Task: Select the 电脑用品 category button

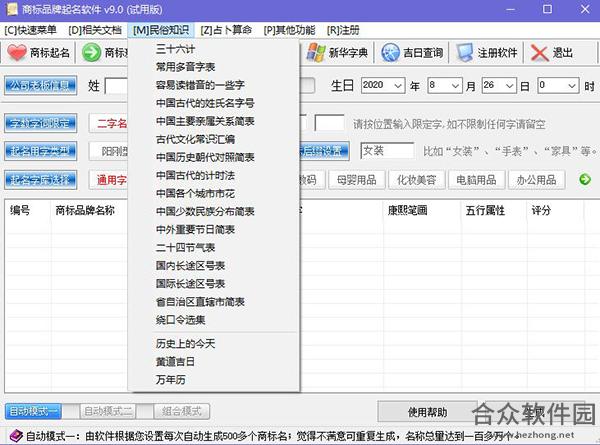Action: pyautogui.click(x=476, y=180)
